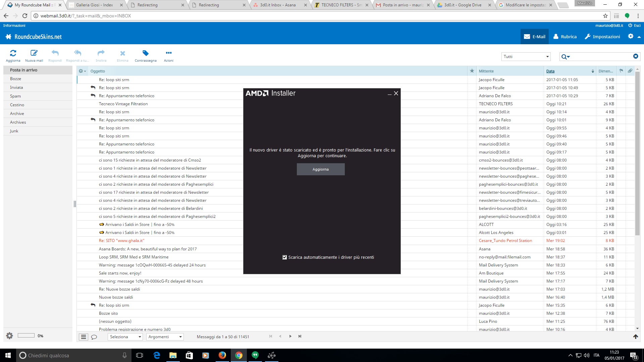Expand the Argomenti dropdown

coord(165,337)
